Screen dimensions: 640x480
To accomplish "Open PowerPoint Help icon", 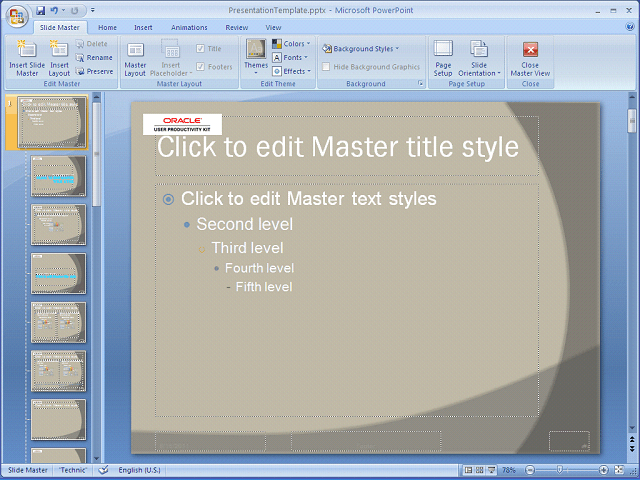I will tap(630, 27).
